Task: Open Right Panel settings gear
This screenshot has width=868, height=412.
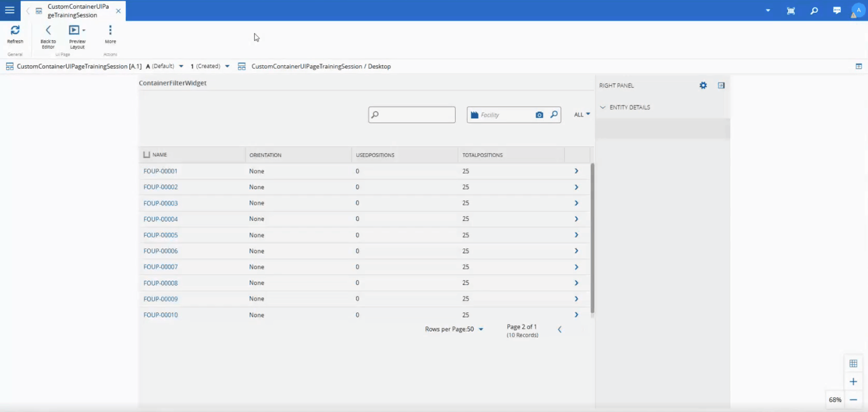Action: coord(703,86)
